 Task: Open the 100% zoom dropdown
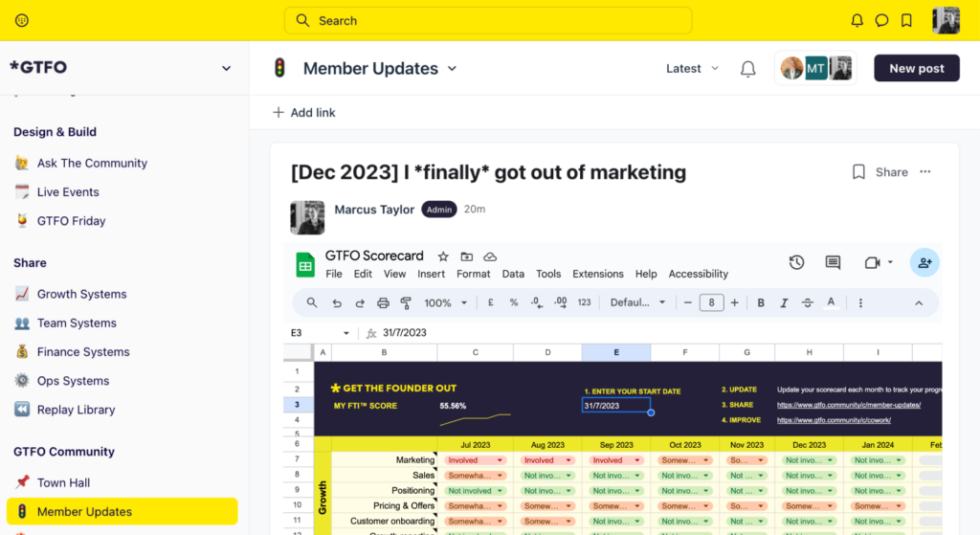click(x=446, y=302)
